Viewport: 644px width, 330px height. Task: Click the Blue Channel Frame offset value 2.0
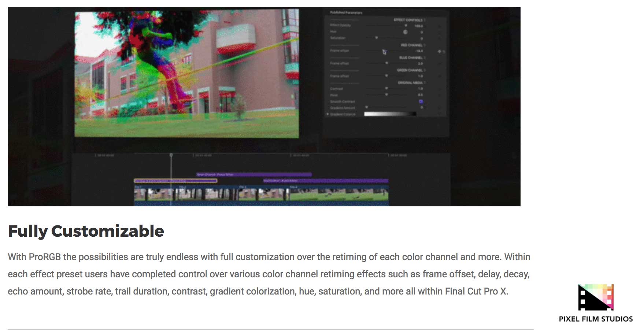click(x=421, y=64)
